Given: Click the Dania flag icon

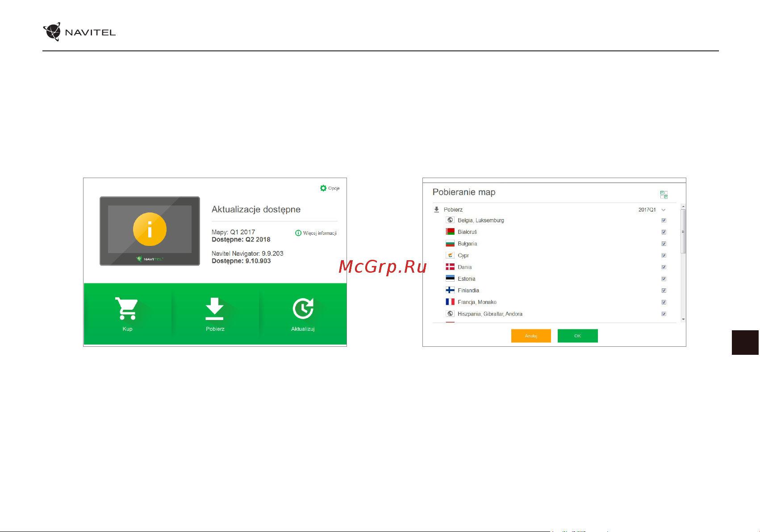Looking at the screenshot, I should (450, 267).
